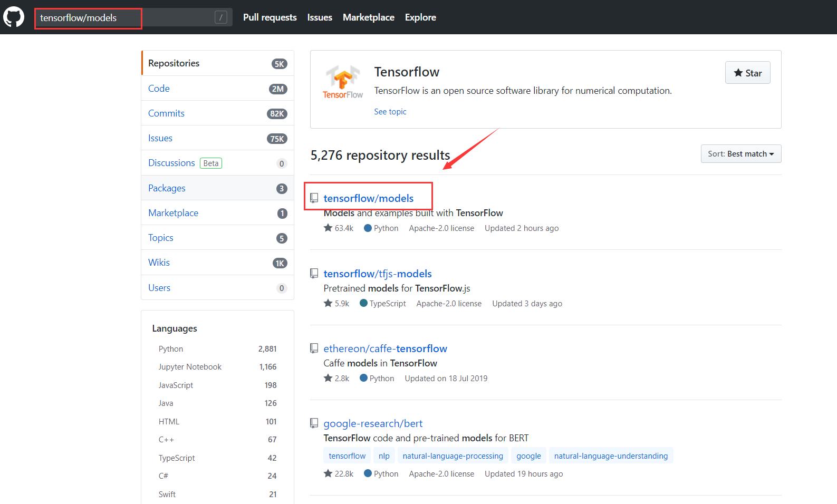Filter results by TypeScript language

[x=217, y=458]
